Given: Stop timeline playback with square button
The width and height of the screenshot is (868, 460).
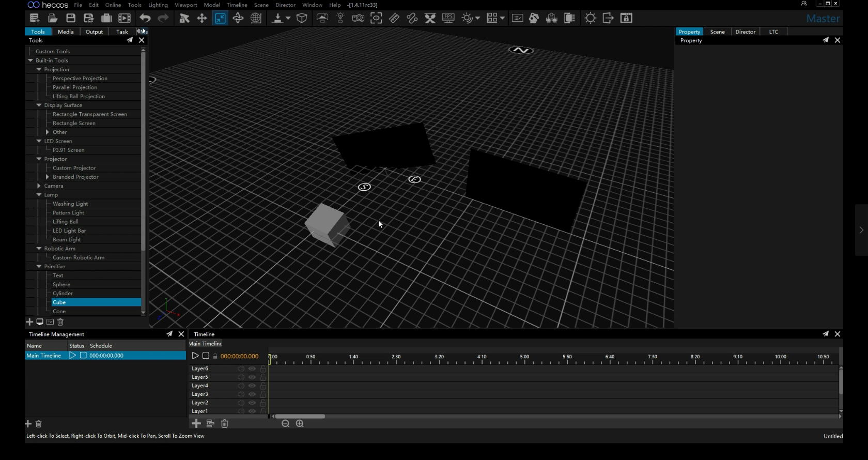Looking at the screenshot, I should pyautogui.click(x=206, y=356).
